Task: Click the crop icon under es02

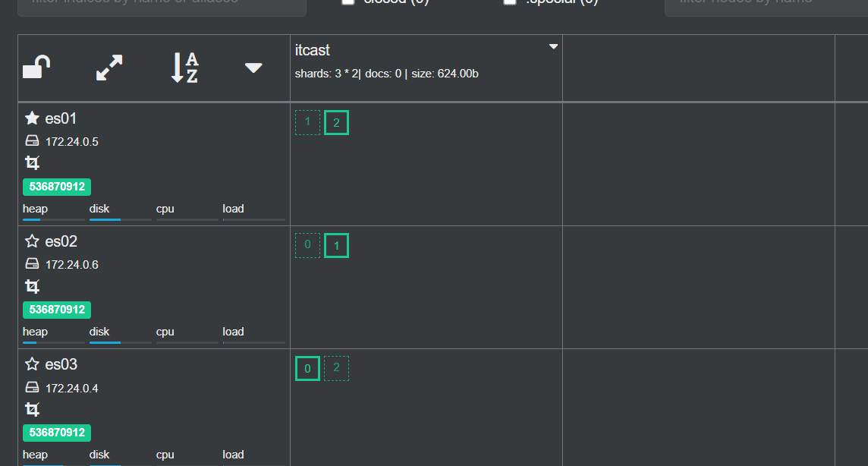Action: coord(32,286)
